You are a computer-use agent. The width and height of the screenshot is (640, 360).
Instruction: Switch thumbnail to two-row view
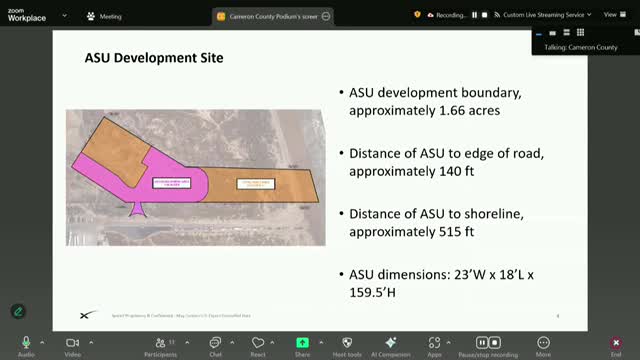567,32
